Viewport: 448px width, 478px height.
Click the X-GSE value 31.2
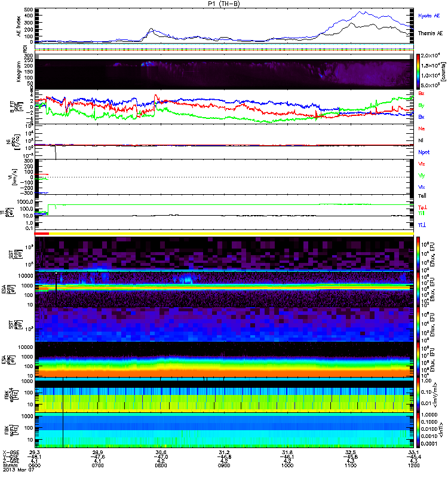224,452
